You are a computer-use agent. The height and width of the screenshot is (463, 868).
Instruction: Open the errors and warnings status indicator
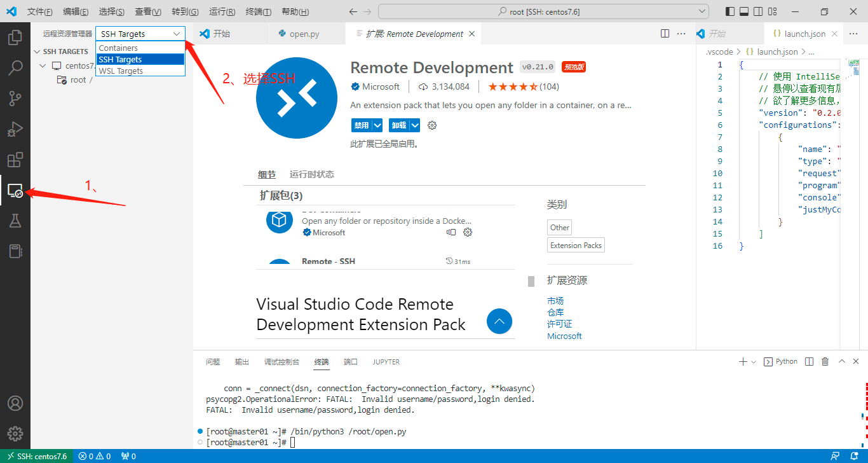[x=94, y=456]
